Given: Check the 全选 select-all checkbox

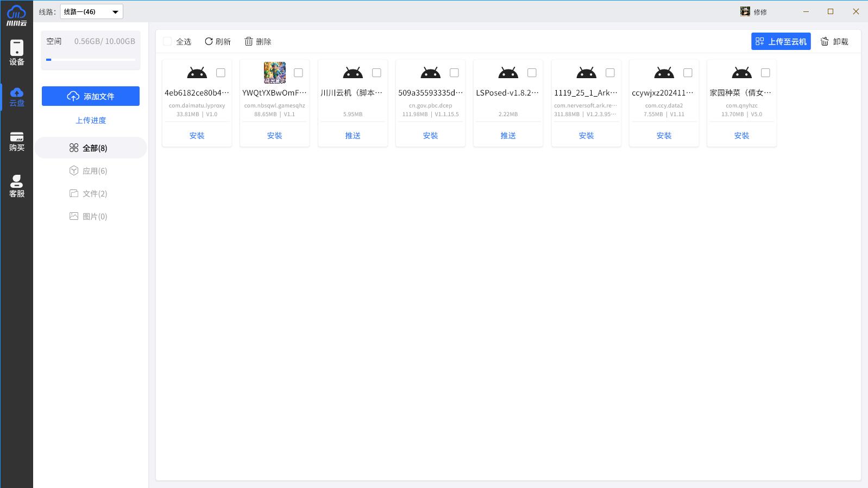Looking at the screenshot, I should (x=167, y=41).
